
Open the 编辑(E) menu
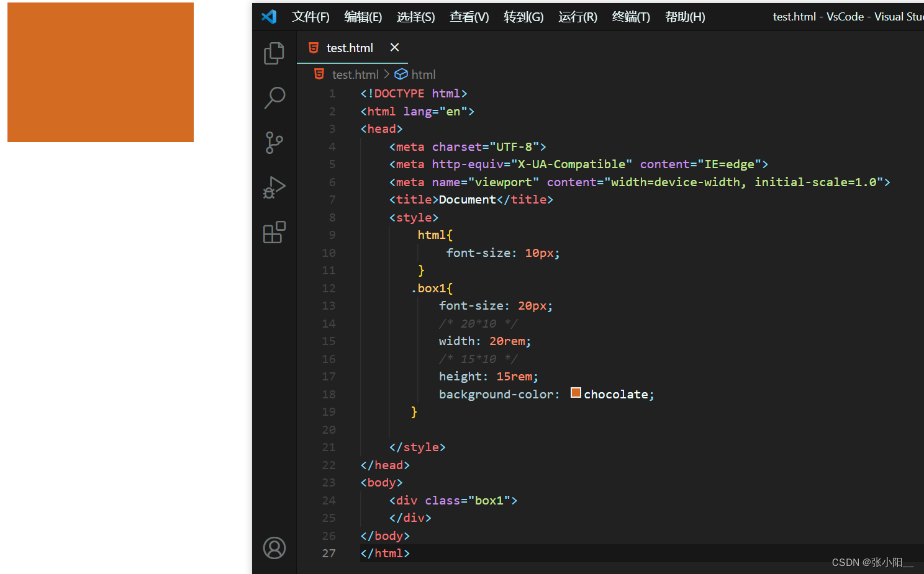point(363,17)
